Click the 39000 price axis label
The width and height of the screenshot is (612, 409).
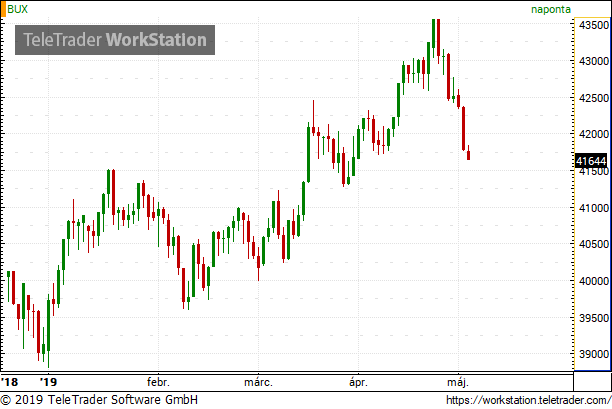coord(593,354)
